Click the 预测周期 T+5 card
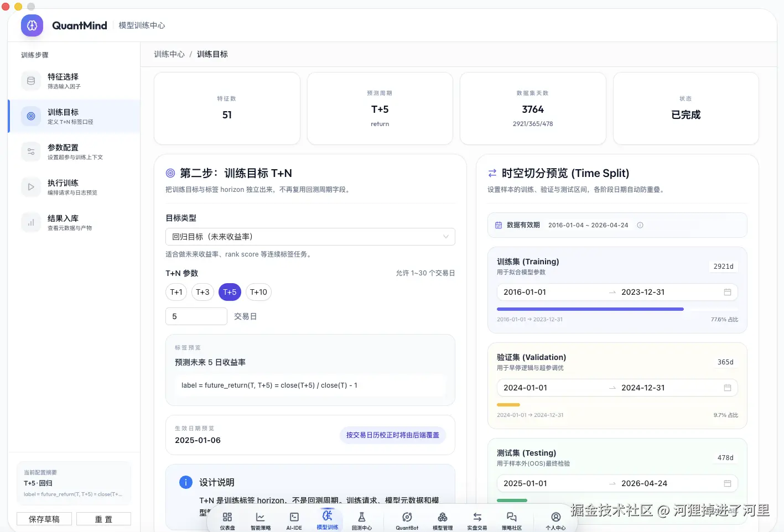 (380, 108)
